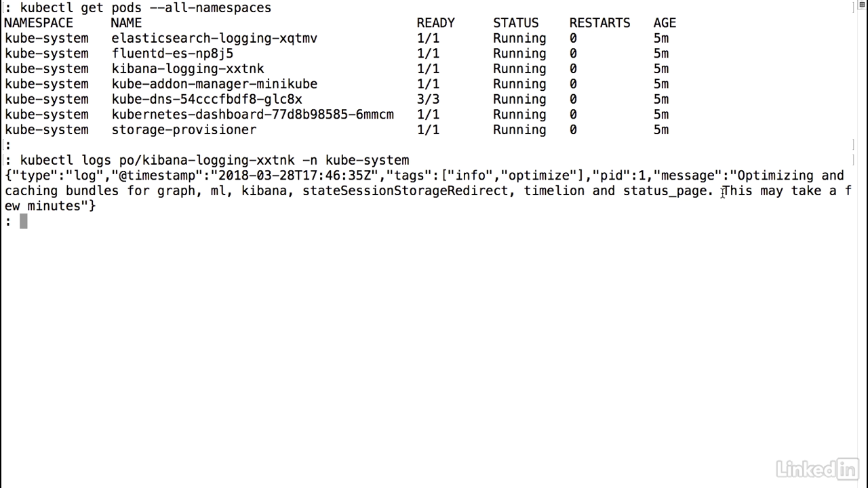868x488 pixels.
Task: Click the elasticsearch-logging-xqtmv pod name
Action: pyautogui.click(x=214, y=39)
